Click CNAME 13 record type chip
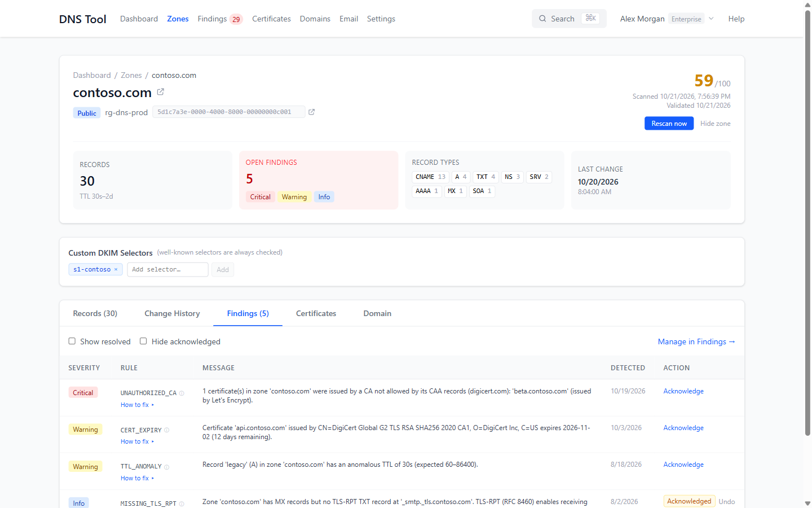Image resolution: width=812 pixels, height=508 pixels. pyautogui.click(x=431, y=177)
